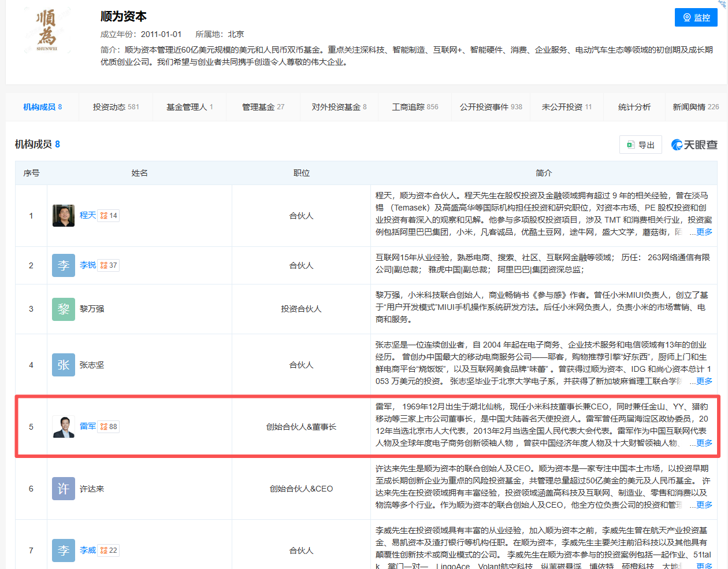
Task: Select the name 张志坚
Action: [92, 365]
